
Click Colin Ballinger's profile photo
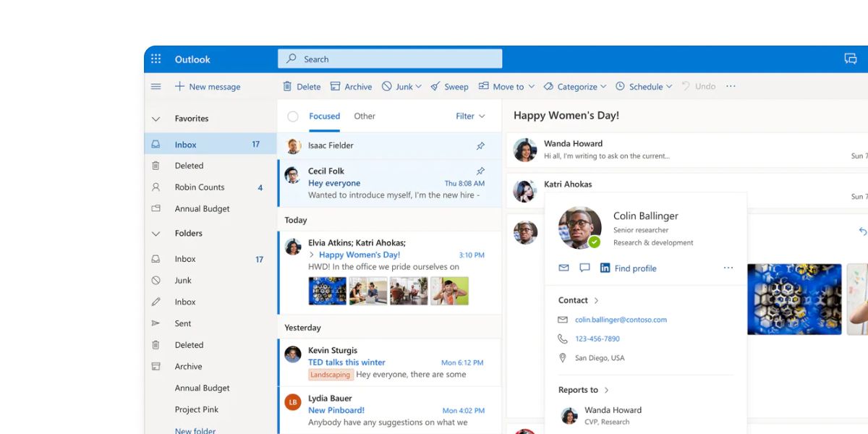click(580, 228)
